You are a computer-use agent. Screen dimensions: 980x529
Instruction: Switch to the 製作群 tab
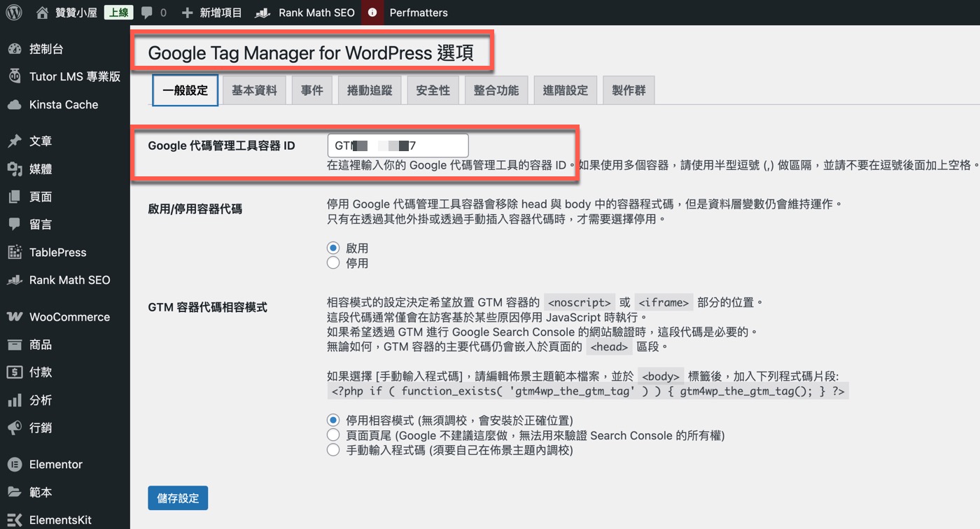coord(629,90)
